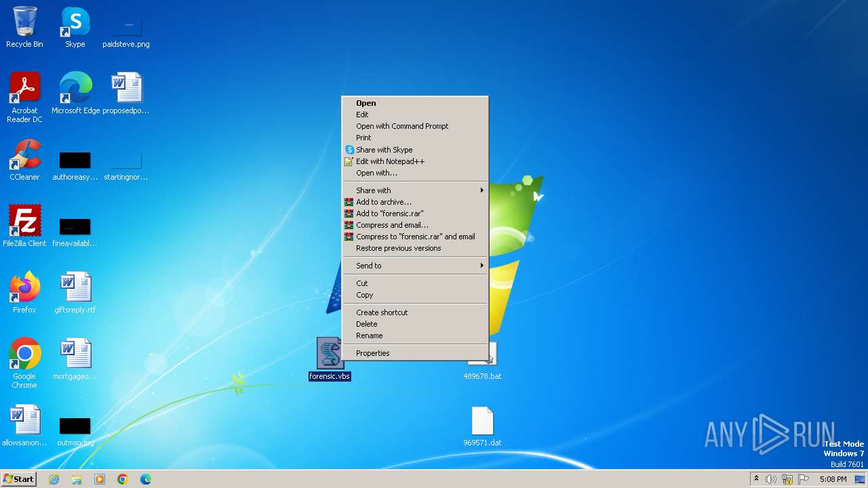Select the CCleaner desktop shortcut

pos(24,159)
